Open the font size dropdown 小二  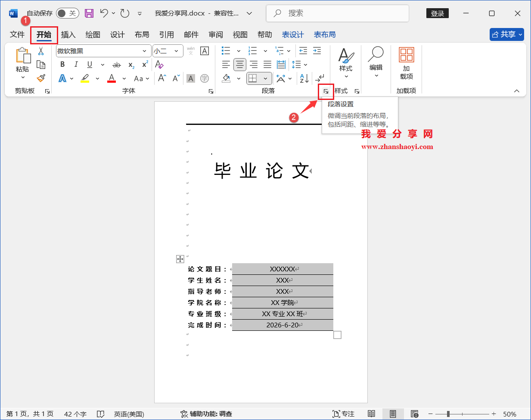point(177,51)
